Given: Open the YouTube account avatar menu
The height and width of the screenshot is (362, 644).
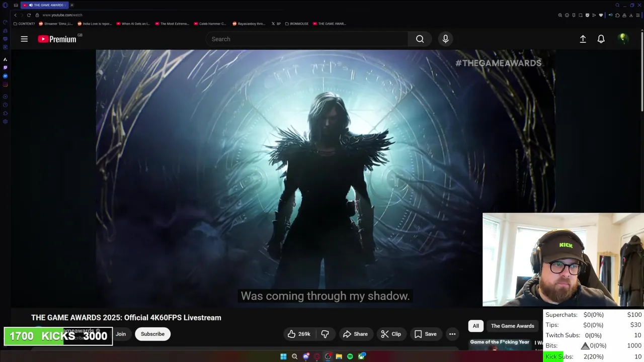Looking at the screenshot, I should [x=623, y=39].
